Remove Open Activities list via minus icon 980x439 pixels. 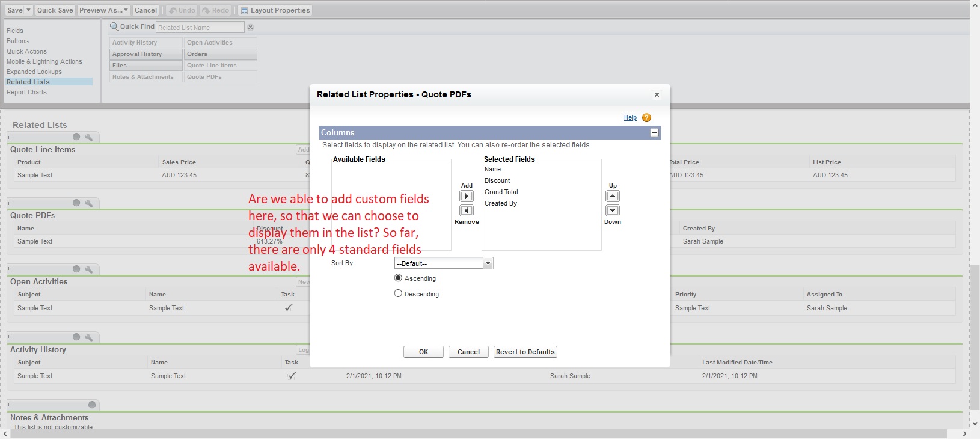[76, 269]
